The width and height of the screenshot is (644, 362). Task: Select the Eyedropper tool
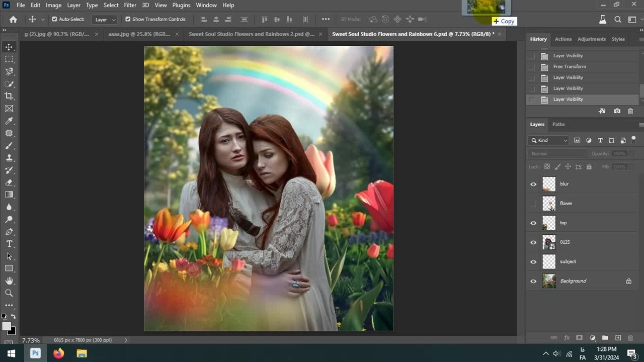(9, 121)
